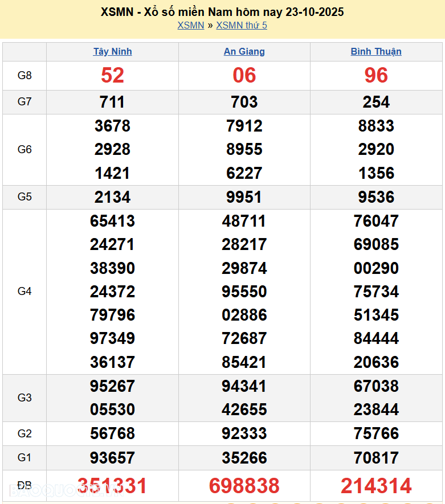Open the An Giang province link

244,51
